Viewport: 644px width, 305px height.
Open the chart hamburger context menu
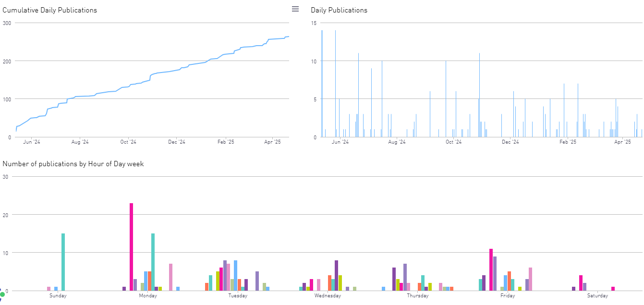pos(295,9)
